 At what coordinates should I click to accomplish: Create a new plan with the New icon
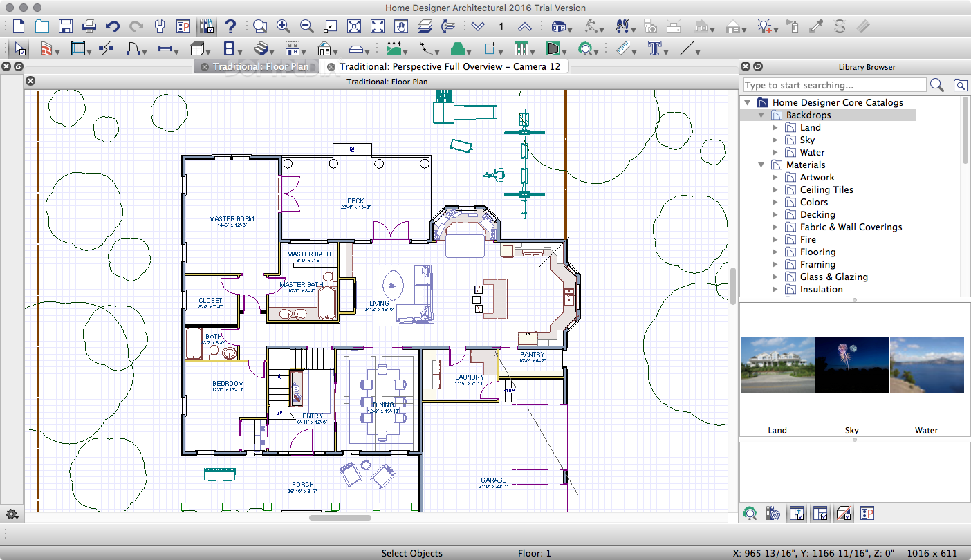coord(19,27)
